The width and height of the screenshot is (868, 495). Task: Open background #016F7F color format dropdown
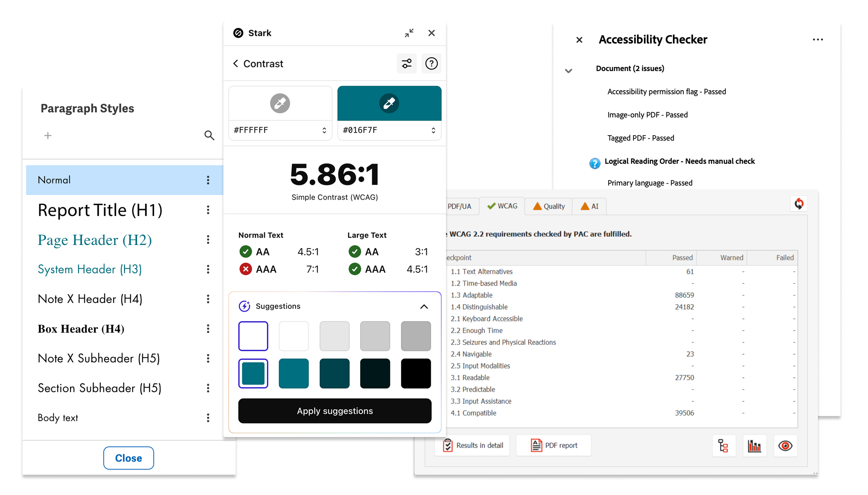(x=433, y=130)
